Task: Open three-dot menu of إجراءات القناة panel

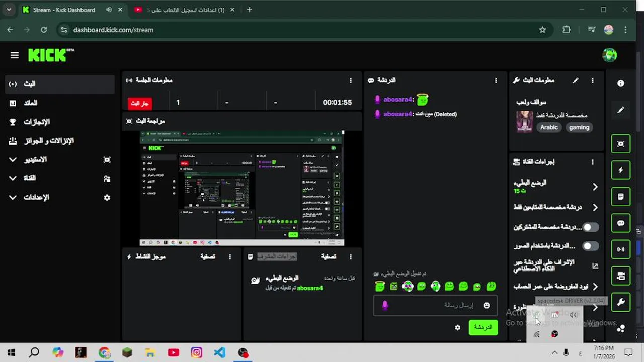Action: 592,162
